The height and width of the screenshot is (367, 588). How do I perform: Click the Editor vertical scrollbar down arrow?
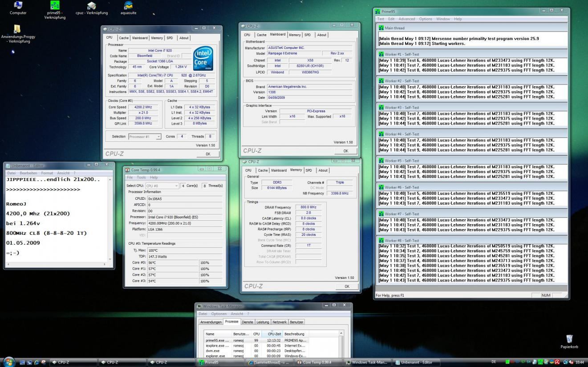[x=110, y=258]
